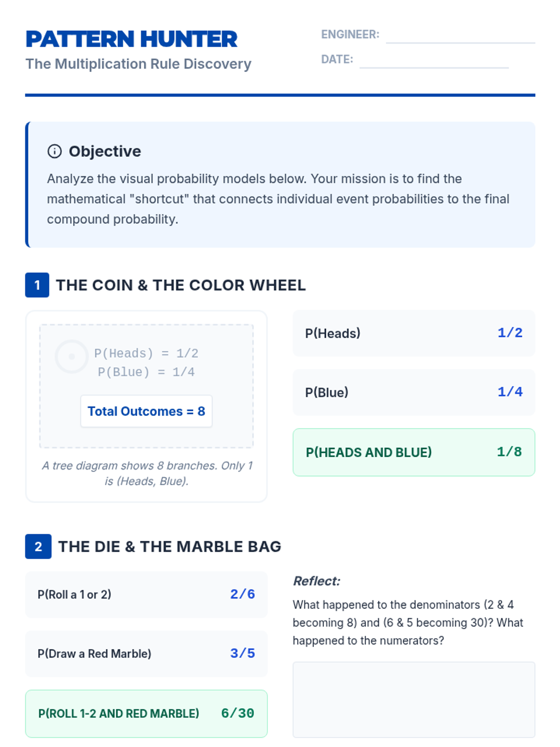Click the section 2 number badge

point(38,546)
